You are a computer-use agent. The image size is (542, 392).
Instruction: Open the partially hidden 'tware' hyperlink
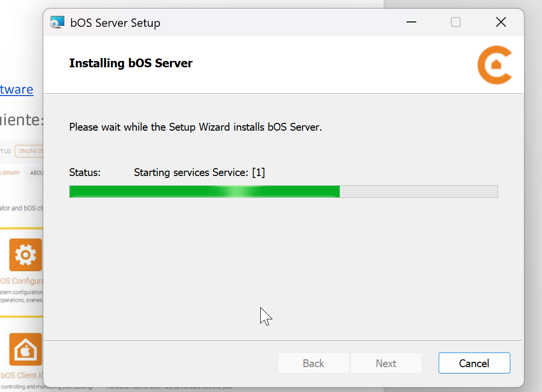pyautogui.click(x=17, y=89)
